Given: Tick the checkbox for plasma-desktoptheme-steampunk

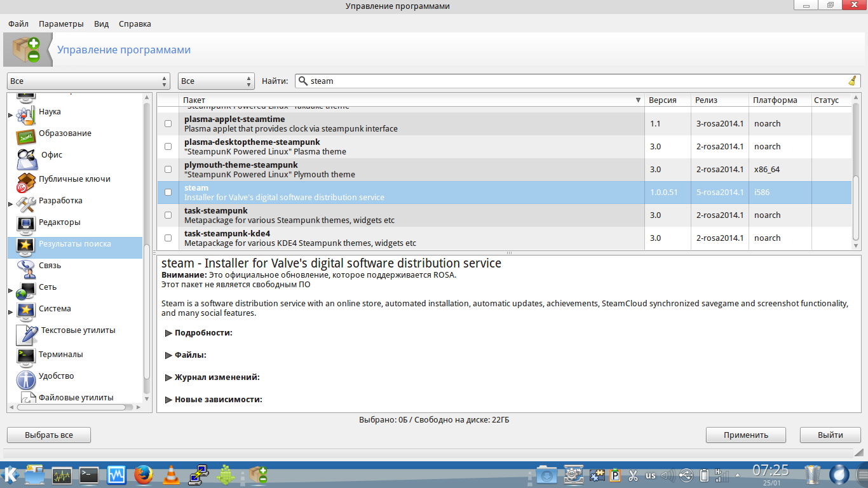Looking at the screenshot, I should click(x=168, y=147).
